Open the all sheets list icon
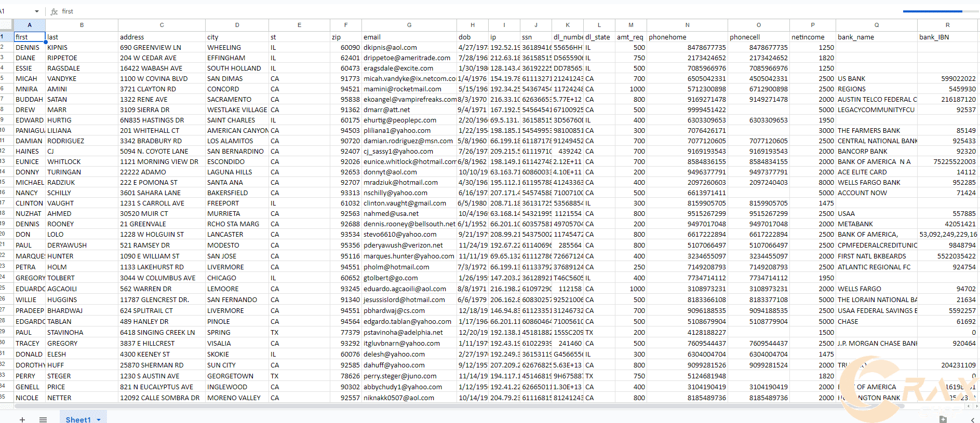This screenshot has width=980, height=423. (43, 419)
